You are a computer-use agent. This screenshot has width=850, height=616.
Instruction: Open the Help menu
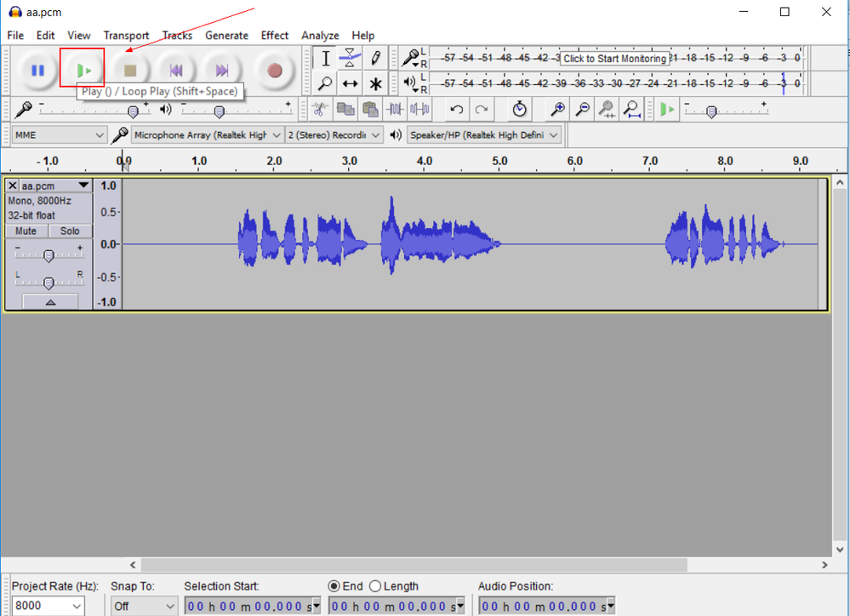click(362, 35)
